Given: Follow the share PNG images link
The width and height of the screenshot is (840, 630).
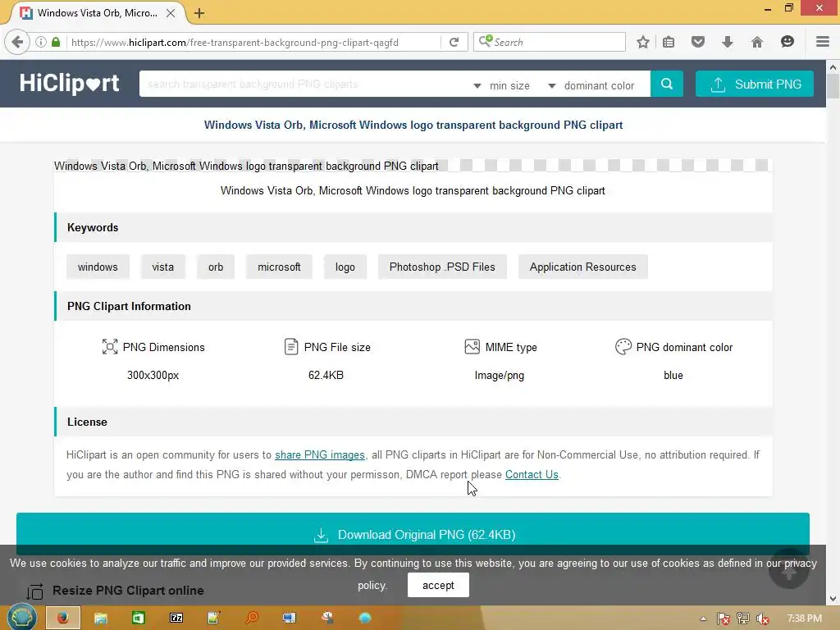Looking at the screenshot, I should pos(320,454).
